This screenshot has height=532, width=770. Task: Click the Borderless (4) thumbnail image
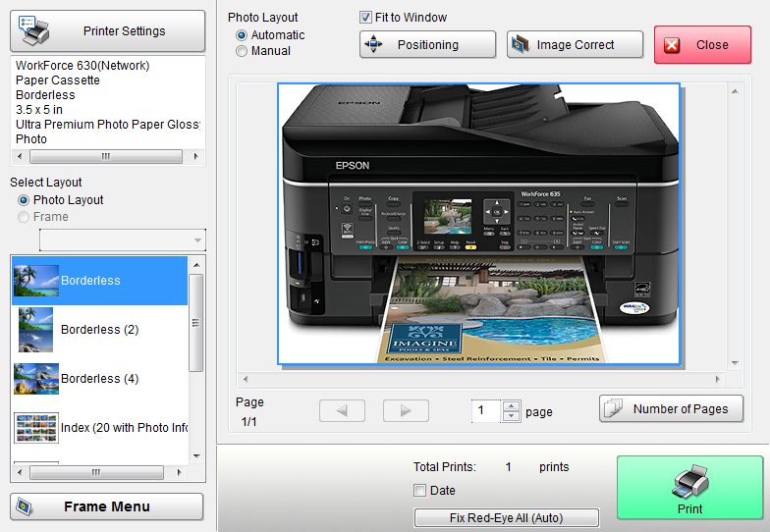point(36,379)
